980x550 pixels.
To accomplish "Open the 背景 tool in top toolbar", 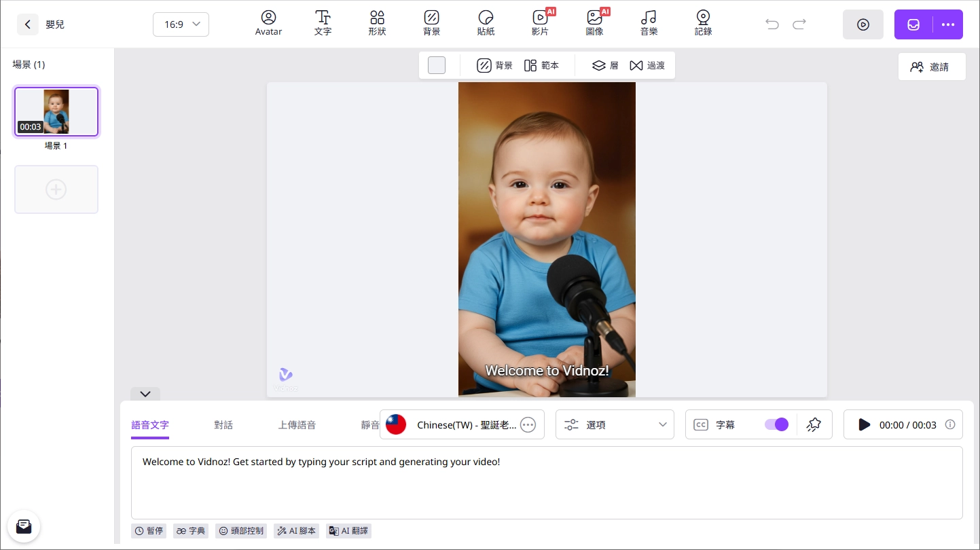I will pyautogui.click(x=431, y=23).
